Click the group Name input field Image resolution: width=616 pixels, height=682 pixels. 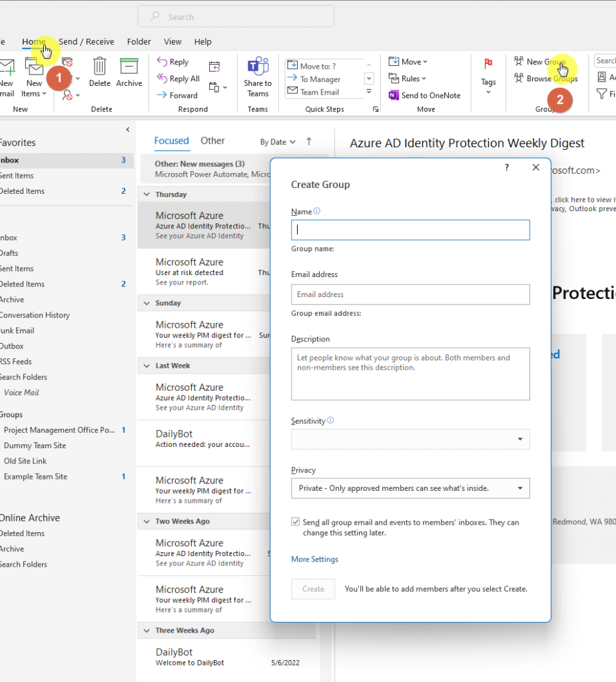pyautogui.click(x=410, y=230)
